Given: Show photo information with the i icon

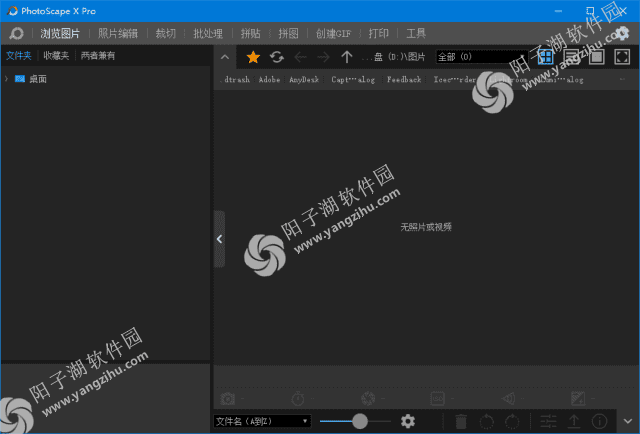Looking at the screenshot, I should (599, 421).
